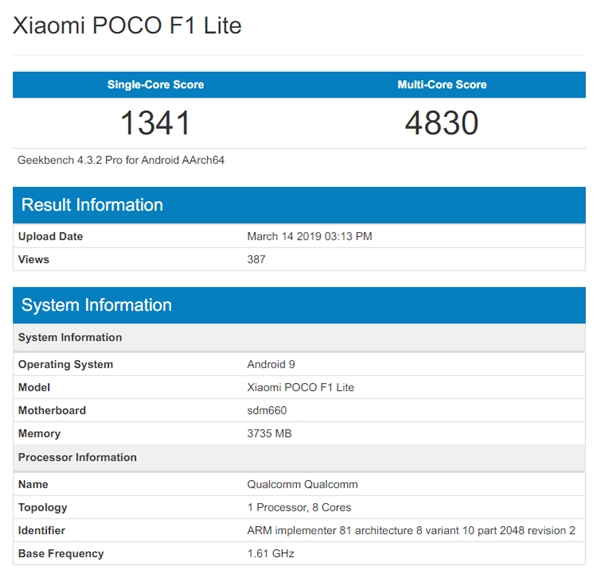This screenshot has height=573, width=600.
Task: Click the sdm660 motherboard value
Action: pos(267,410)
